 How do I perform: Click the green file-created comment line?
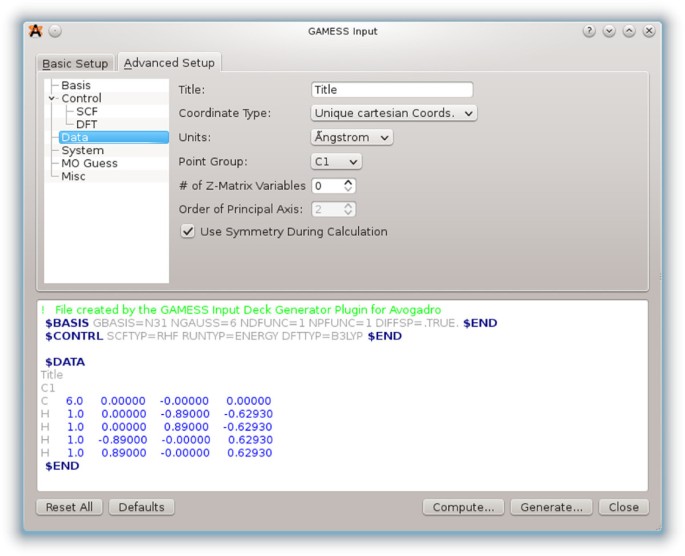point(241,310)
